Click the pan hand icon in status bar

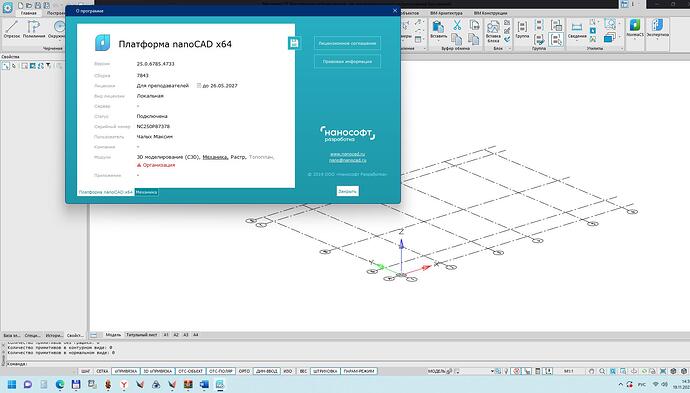coord(592,371)
